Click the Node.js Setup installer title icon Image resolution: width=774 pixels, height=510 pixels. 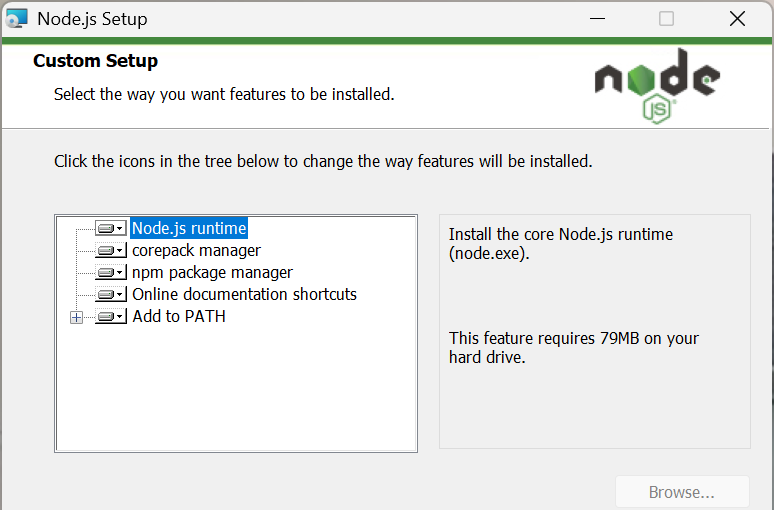[16, 19]
